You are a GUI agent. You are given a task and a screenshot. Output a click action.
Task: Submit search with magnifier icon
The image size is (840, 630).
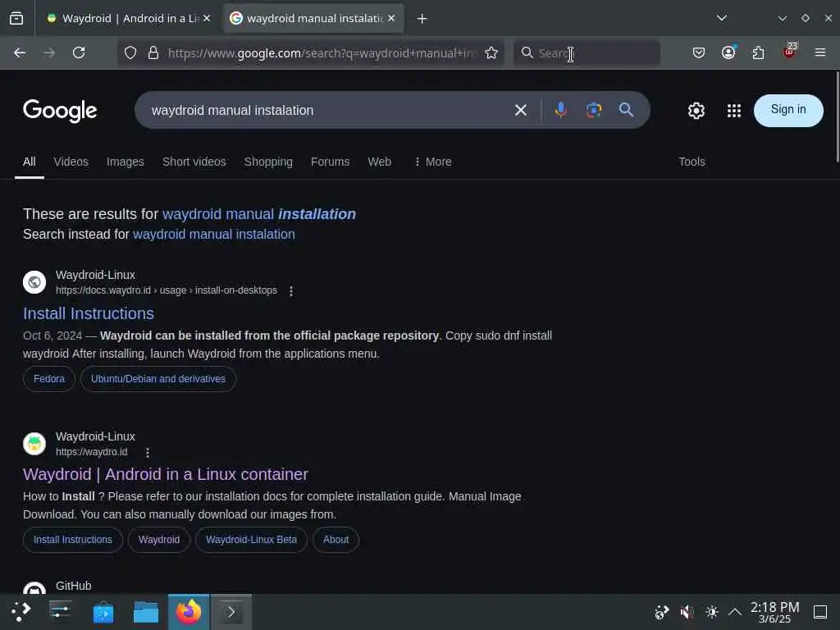tap(626, 110)
